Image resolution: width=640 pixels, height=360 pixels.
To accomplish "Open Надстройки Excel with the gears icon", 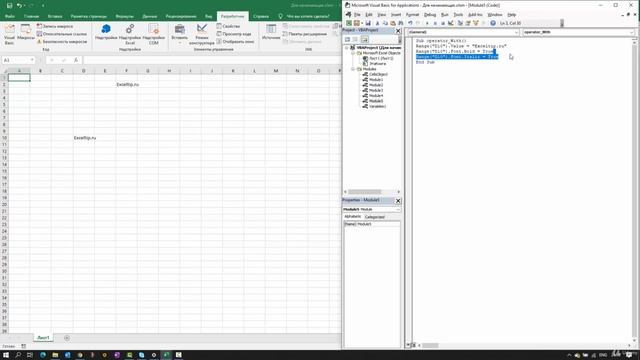I will coord(130,34).
